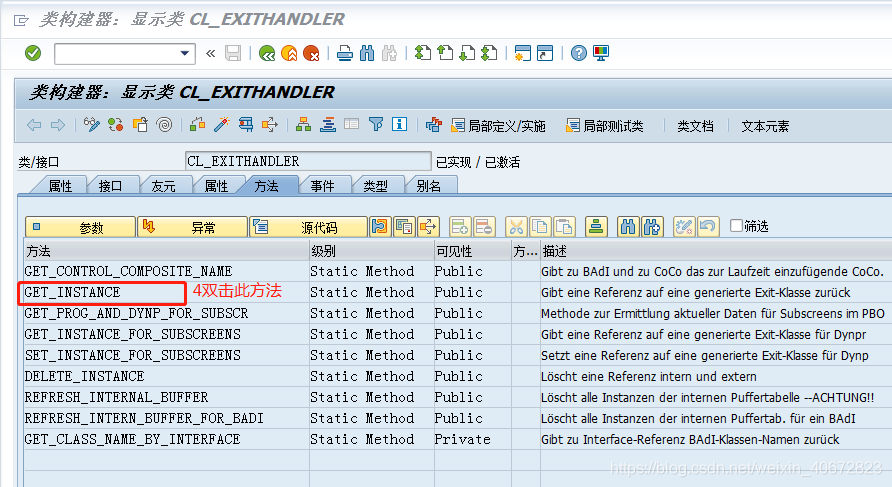Select the GET_CLASS_NAME_BY_INTERFACE method
This screenshot has height=487, width=892.
coord(132,440)
